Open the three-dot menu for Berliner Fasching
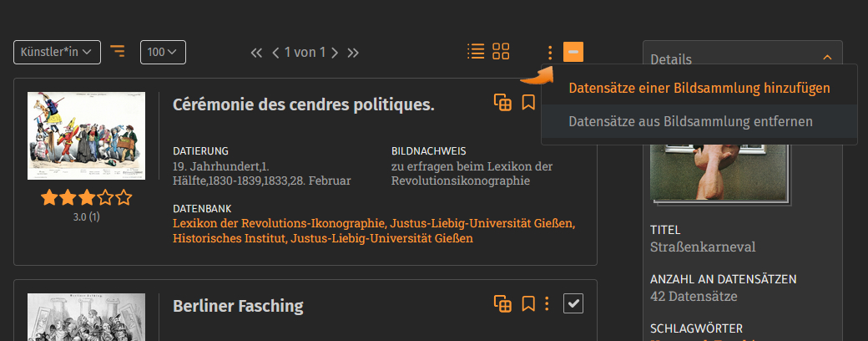 (547, 303)
